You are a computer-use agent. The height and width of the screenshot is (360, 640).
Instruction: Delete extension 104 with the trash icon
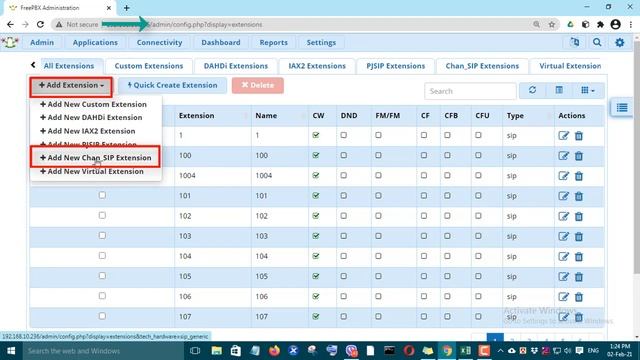click(x=579, y=256)
